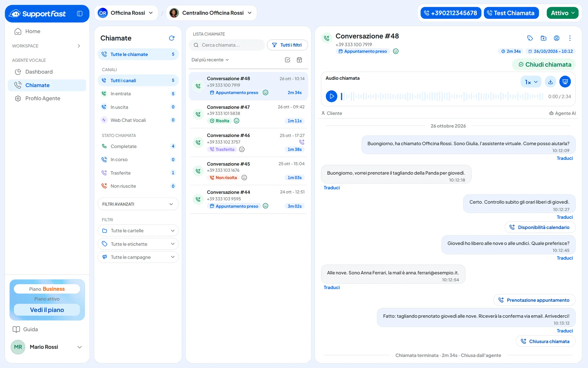This screenshot has height=368, width=588.
Task: Open playback speed 1x dropdown
Action: click(x=531, y=82)
